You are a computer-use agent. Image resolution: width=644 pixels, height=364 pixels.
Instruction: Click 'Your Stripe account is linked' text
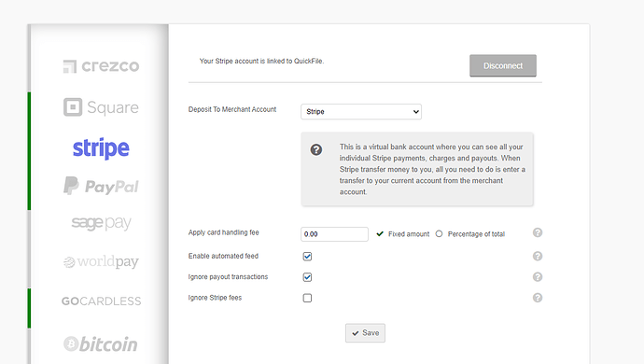coord(261,61)
